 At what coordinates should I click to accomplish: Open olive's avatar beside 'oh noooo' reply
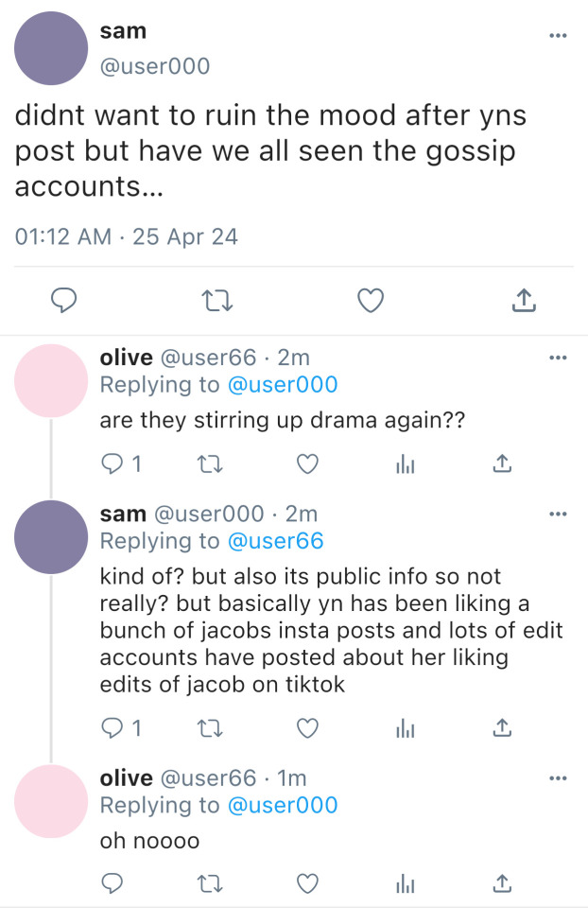coord(51,801)
